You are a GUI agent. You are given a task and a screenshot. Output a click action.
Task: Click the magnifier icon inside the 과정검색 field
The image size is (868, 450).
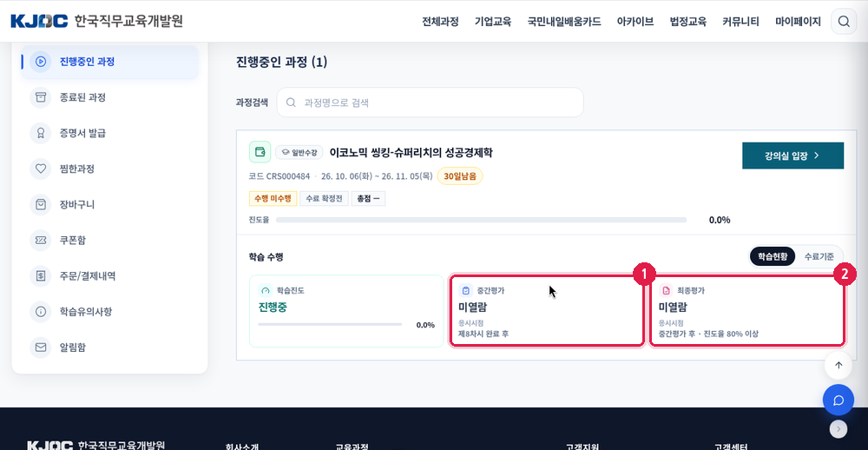pos(291,103)
